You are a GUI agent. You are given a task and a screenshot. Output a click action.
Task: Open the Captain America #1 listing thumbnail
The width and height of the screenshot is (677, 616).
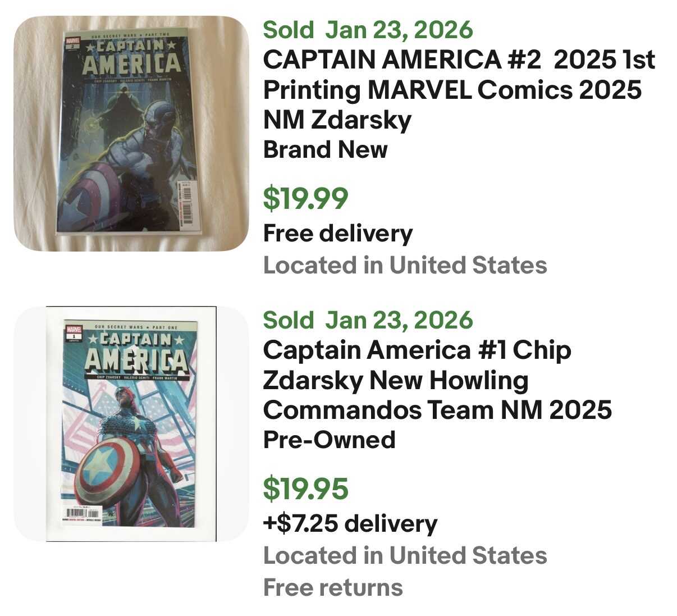pyautogui.click(x=131, y=424)
